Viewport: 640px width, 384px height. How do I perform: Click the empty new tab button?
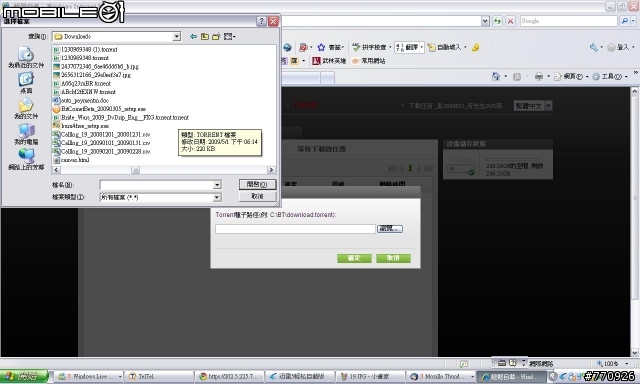coord(327,78)
